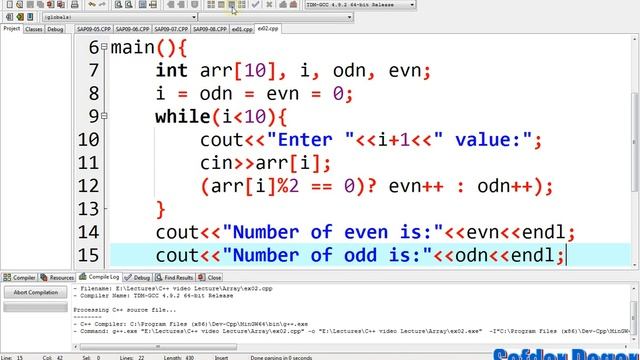Screen dimensions: 640x360
Task: Collapse the while-loop fold marker at line 9
Action: 104,116
